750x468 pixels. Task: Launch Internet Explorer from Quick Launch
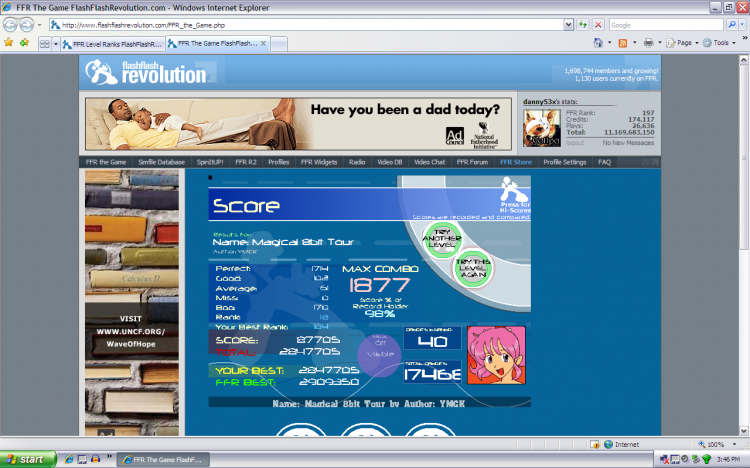pyautogui.click(x=68, y=459)
